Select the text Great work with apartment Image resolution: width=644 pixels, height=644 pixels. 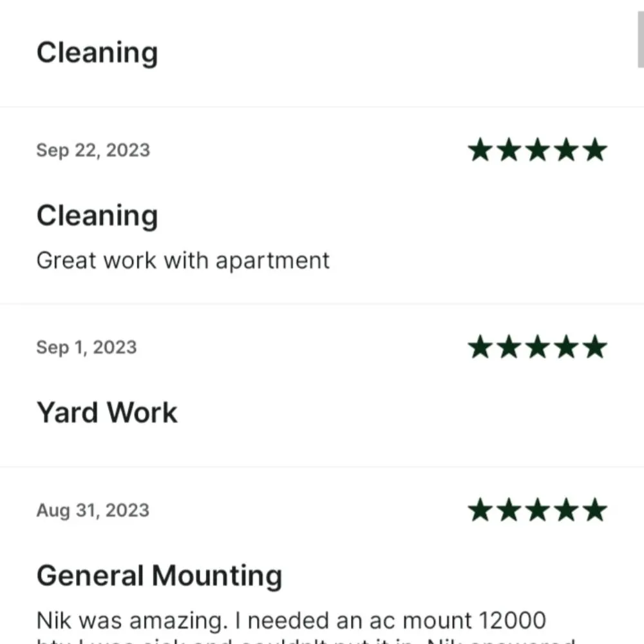pos(183,260)
